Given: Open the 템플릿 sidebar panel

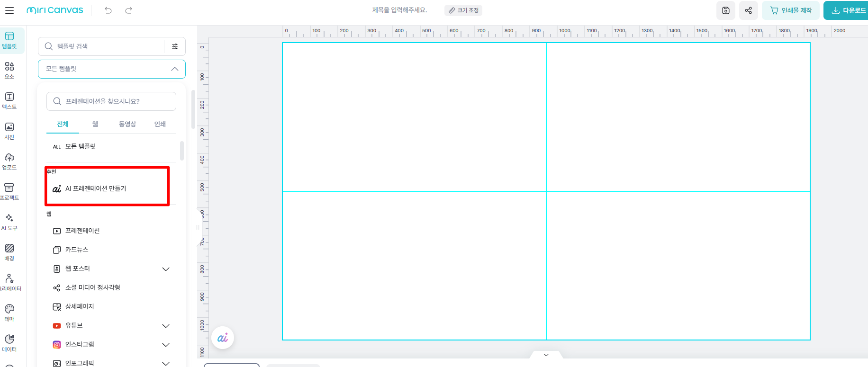Looking at the screenshot, I should pos(9,40).
